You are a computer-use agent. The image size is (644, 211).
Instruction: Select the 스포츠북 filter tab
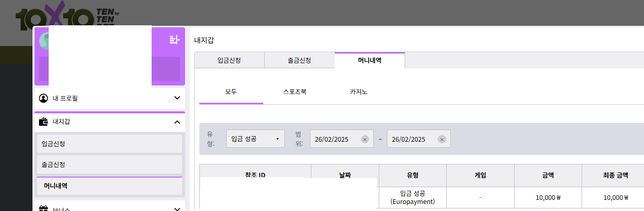pyautogui.click(x=295, y=92)
